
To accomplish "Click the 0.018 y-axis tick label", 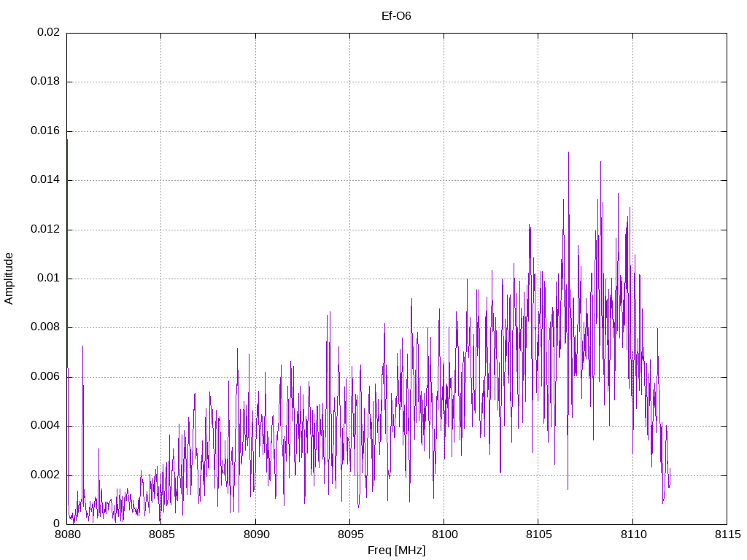I will pyautogui.click(x=45, y=82).
